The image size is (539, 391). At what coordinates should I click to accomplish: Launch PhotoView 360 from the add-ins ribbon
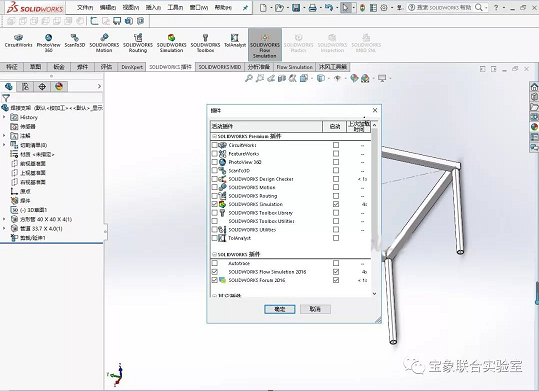click(48, 43)
